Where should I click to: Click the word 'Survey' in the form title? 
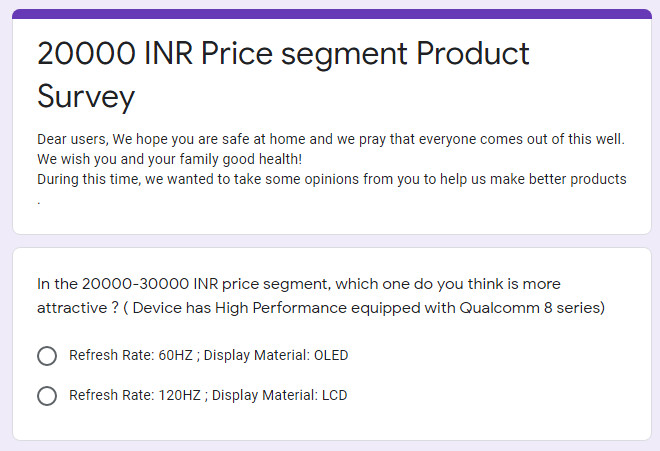click(86, 97)
